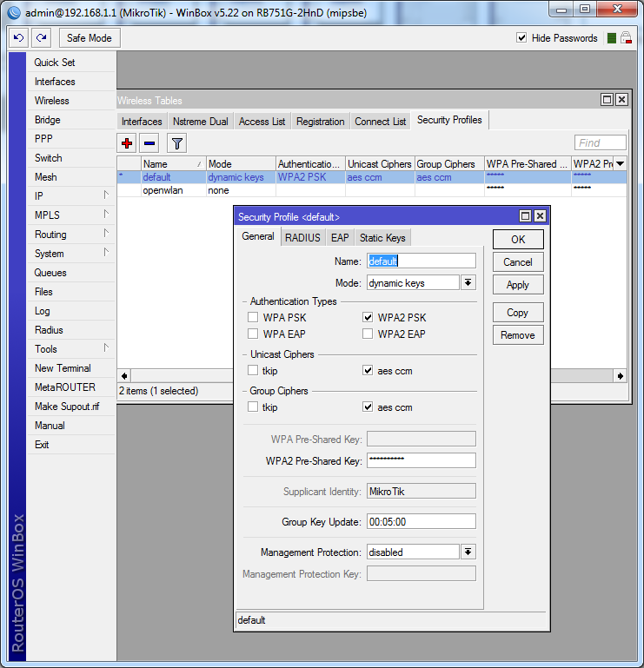Open the Log menu item

click(x=71, y=311)
